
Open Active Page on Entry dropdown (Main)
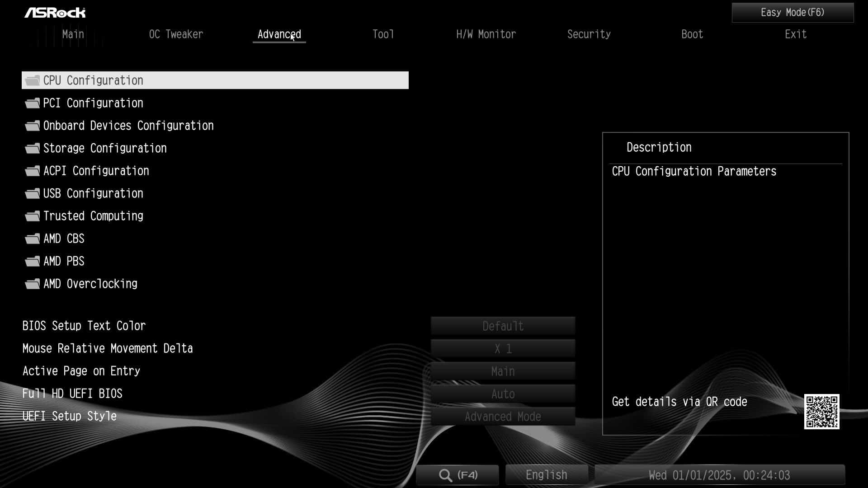[503, 371]
